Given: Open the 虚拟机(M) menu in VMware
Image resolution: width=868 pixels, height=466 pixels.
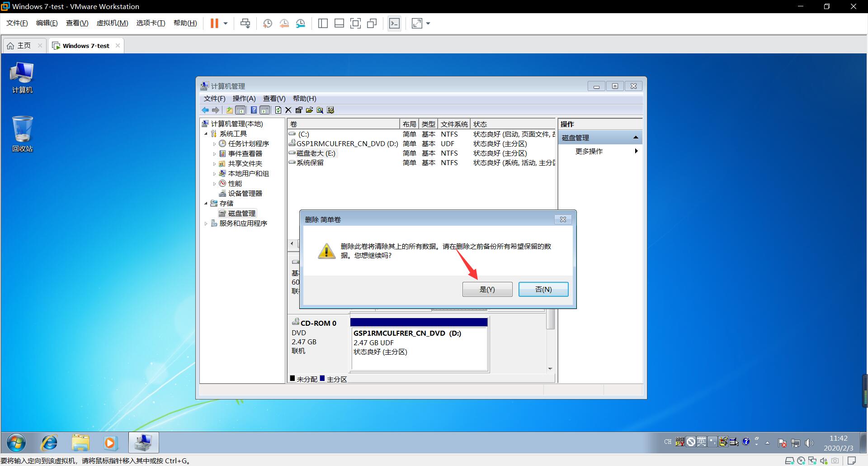Looking at the screenshot, I should point(113,23).
